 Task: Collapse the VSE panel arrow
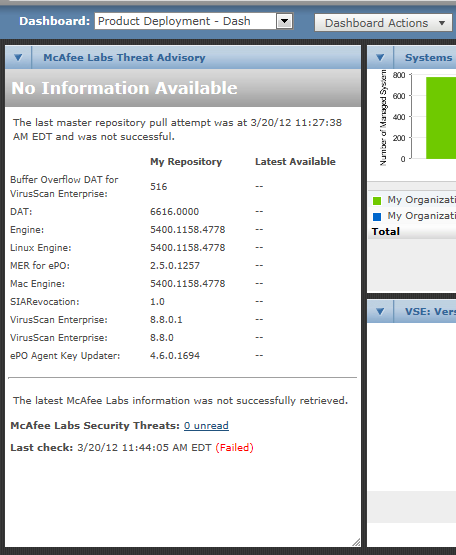pyautogui.click(x=380, y=311)
